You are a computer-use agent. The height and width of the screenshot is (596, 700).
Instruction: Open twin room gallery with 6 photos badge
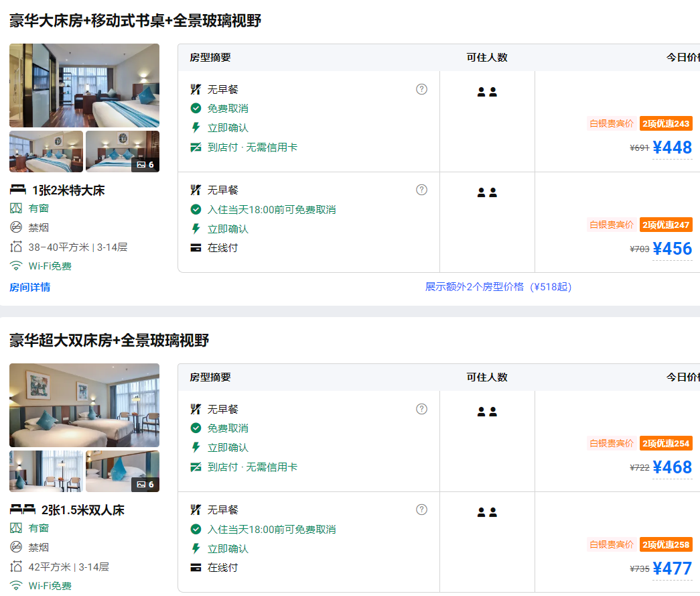pos(123,471)
